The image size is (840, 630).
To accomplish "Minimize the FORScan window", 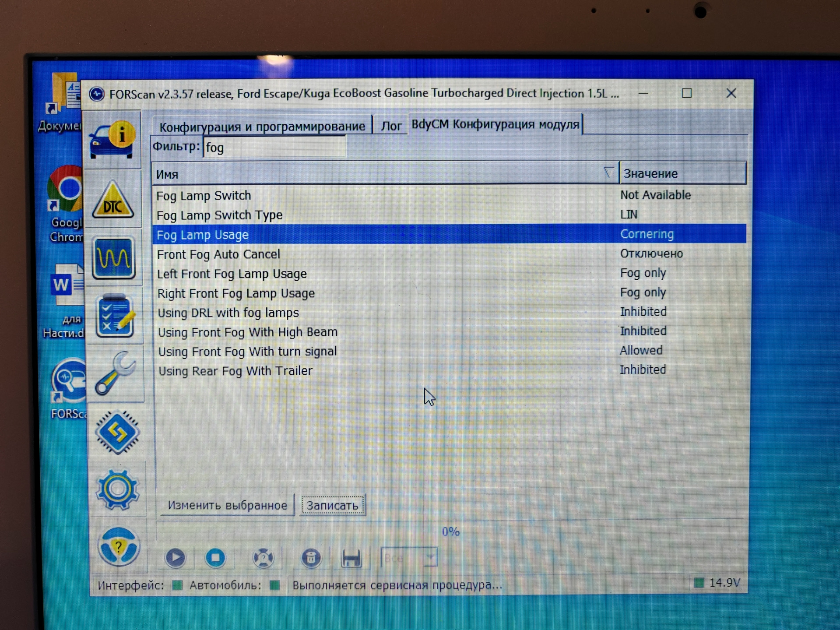I will coord(643,93).
